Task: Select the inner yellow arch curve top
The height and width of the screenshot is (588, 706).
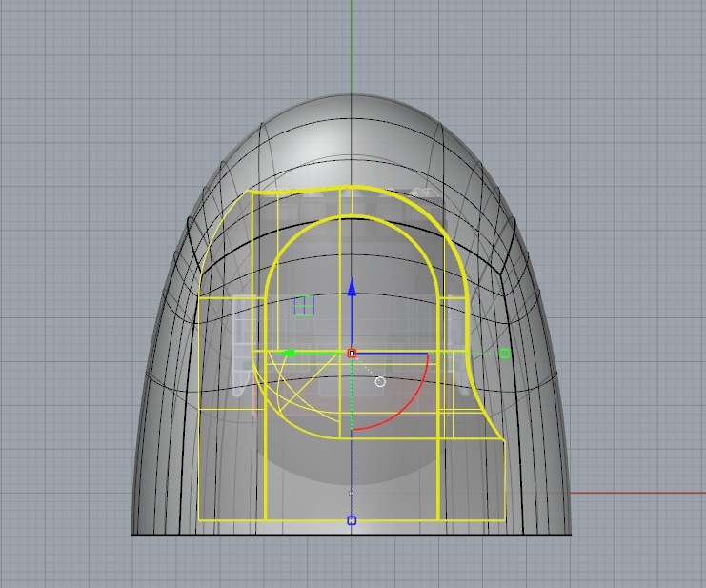Action: point(352,216)
